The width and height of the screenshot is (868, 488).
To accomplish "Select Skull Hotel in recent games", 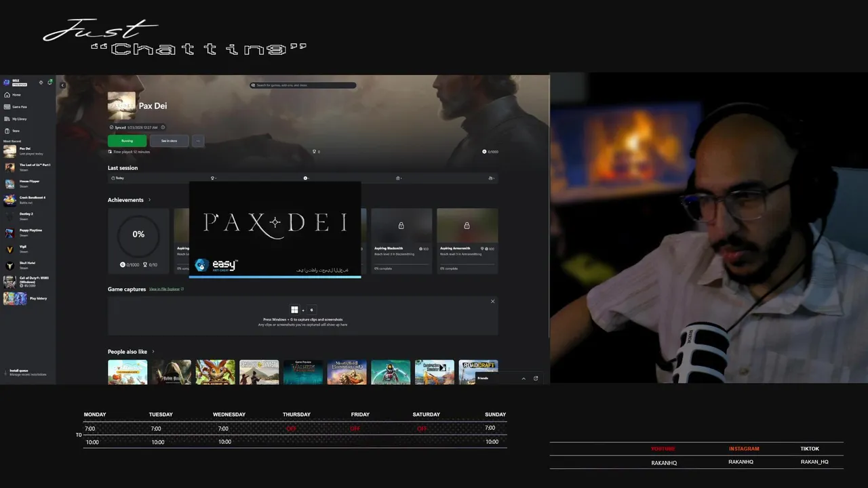I will tap(27, 265).
